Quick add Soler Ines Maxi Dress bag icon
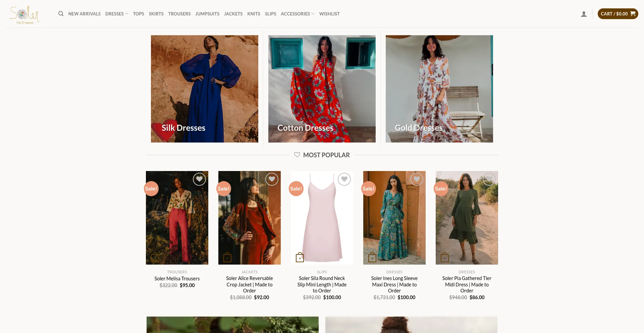Screen dimensions: 644x333 (x=372, y=258)
